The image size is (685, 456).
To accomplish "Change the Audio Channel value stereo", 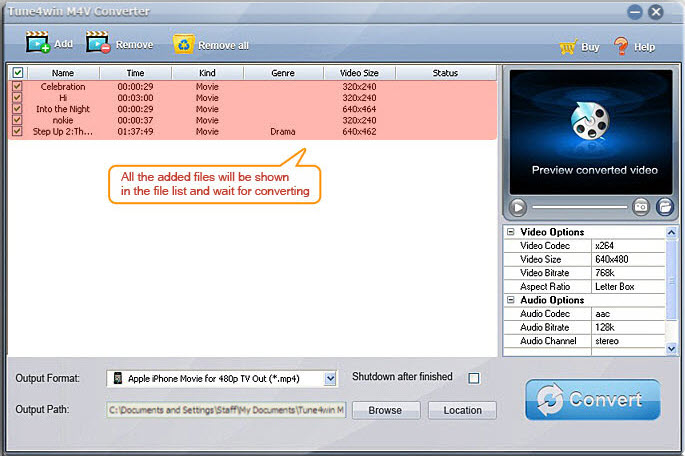I will pyautogui.click(x=628, y=341).
